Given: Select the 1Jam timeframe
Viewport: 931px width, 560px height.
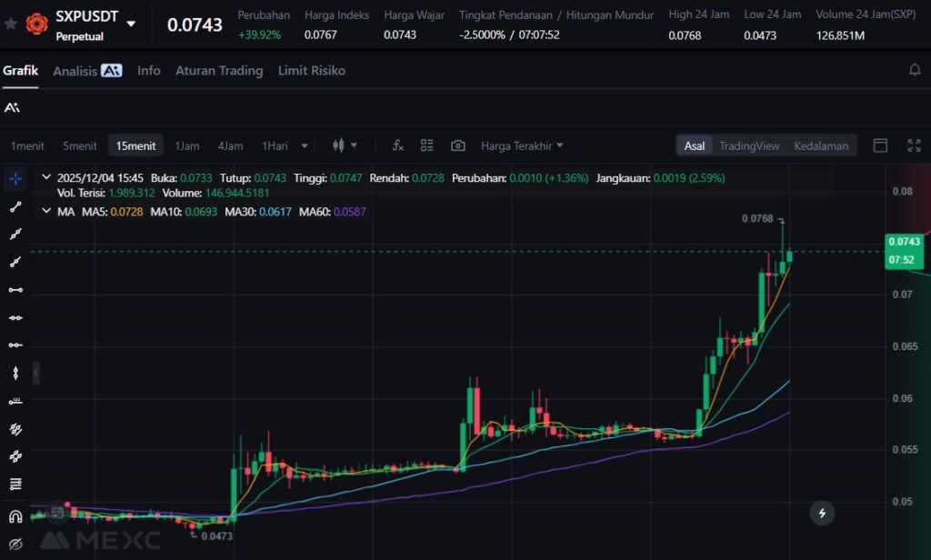Looking at the screenshot, I should click(x=186, y=145).
